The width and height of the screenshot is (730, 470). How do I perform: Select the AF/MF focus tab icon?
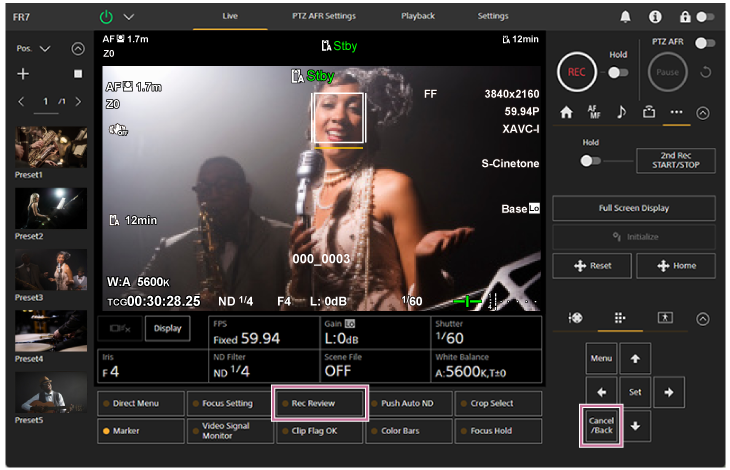(594, 112)
